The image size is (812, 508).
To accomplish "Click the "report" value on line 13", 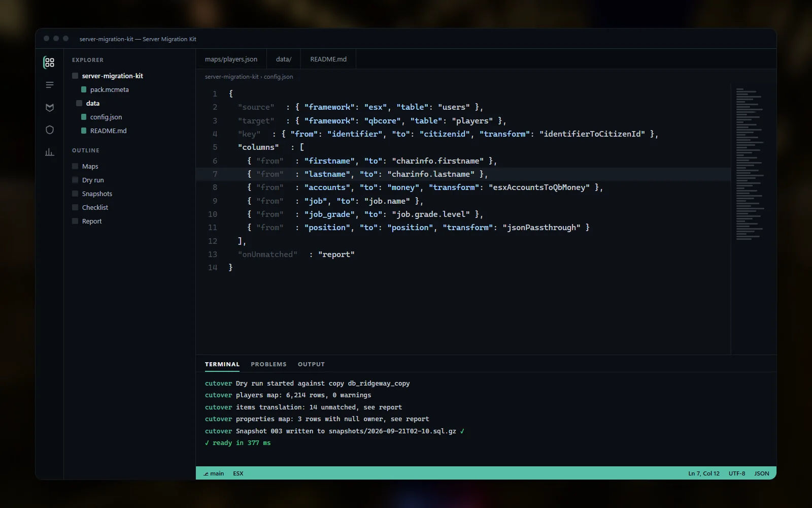I will (336, 255).
